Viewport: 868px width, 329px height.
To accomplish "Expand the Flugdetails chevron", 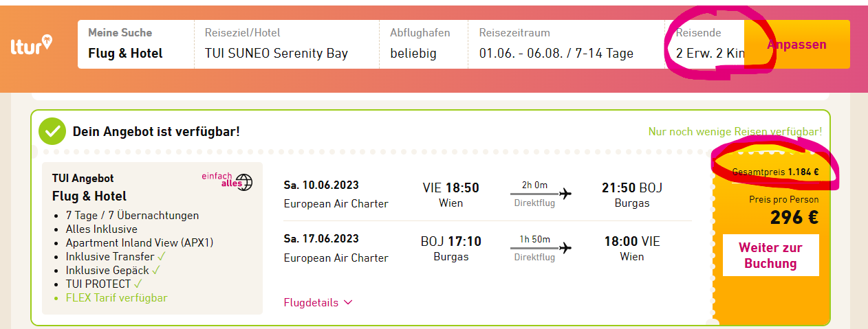I will 347,302.
